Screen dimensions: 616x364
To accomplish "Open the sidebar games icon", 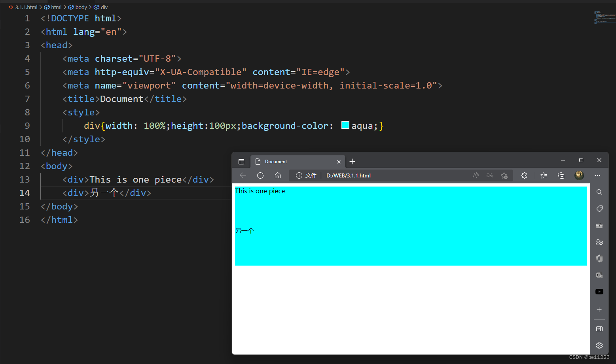I will click(x=599, y=242).
